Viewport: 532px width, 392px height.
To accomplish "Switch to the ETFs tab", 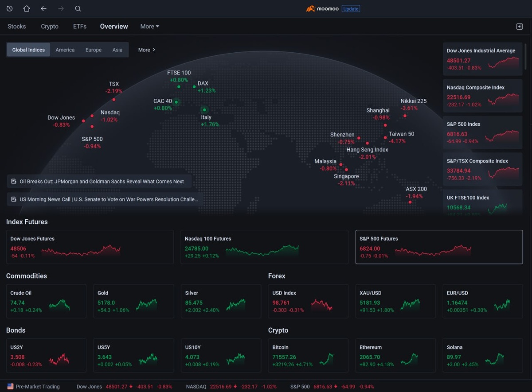I will (80, 27).
